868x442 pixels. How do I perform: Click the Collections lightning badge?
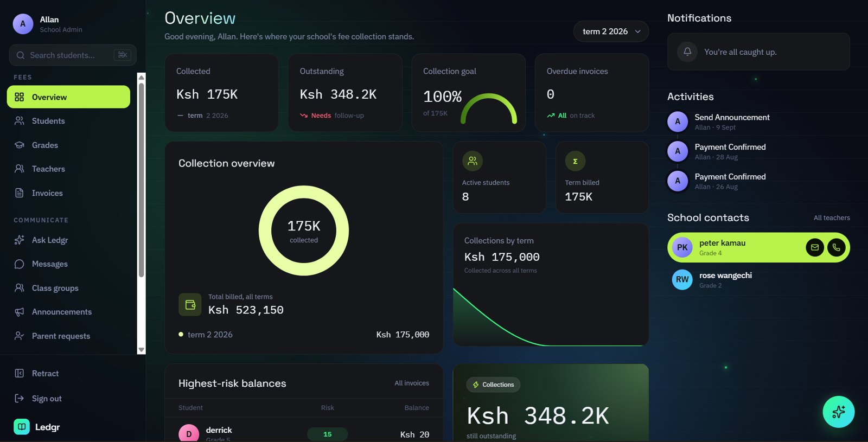pyautogui.click(x=493, y=385)
